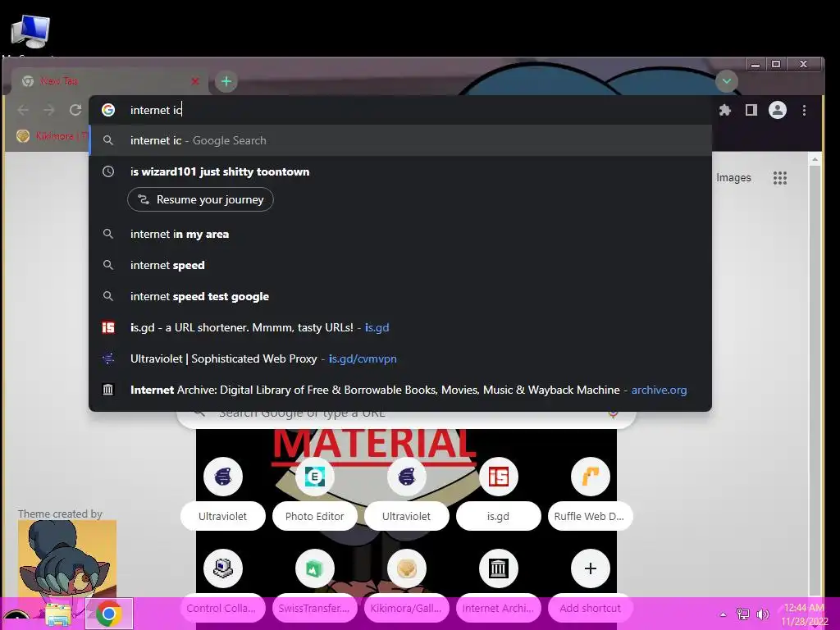Open the Internet Archi... shortcut icon
The image size is (840, 630).
(498, 568)
